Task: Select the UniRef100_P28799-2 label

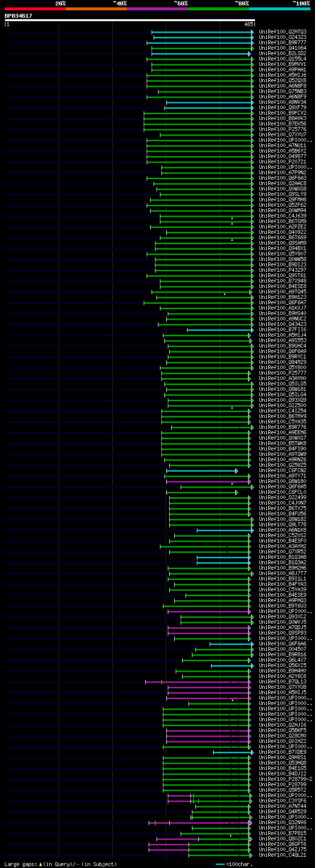Action: [x=285, y=779]
